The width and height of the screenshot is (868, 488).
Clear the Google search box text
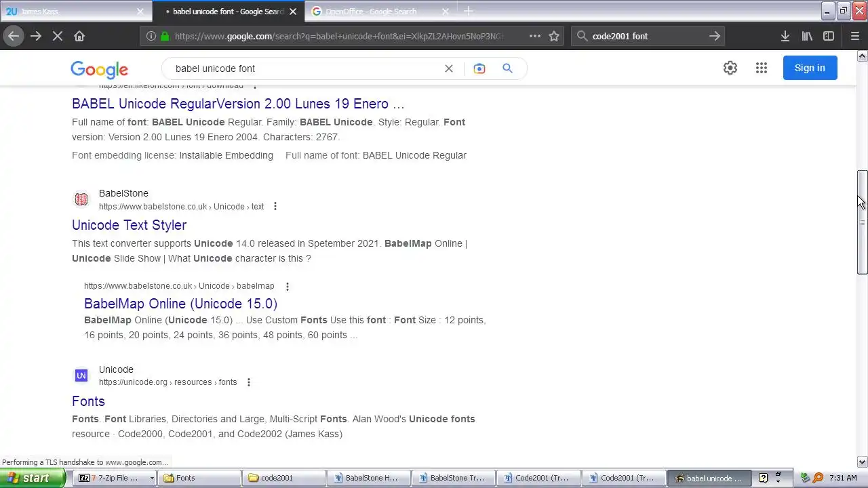pos(448,68)
